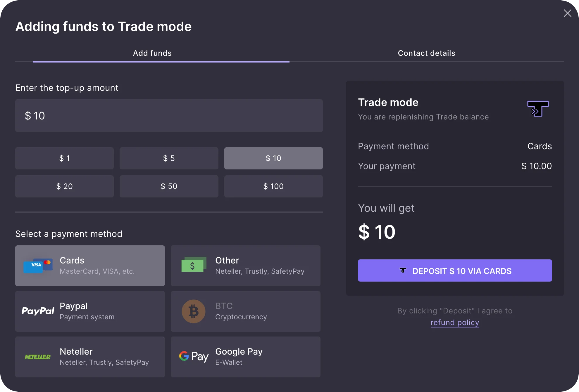This screenshot has height=392, width=579.
Task: Select Other payment method option
Action: tap(246, 266)
